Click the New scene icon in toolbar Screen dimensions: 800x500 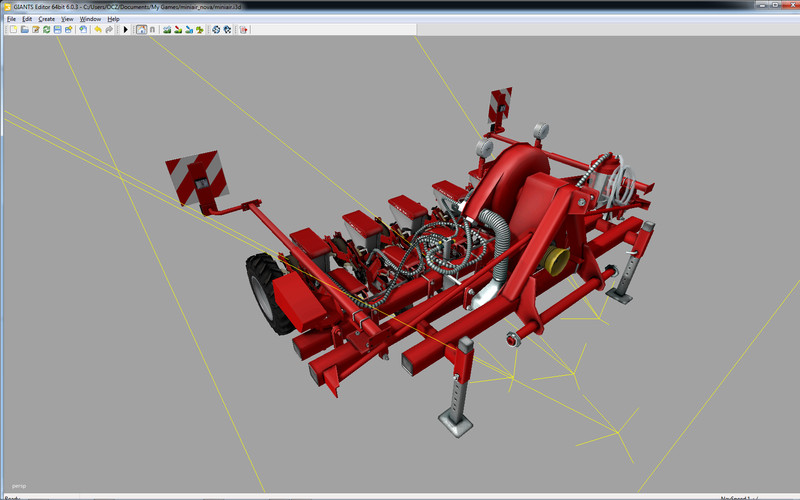click(13, 30)
